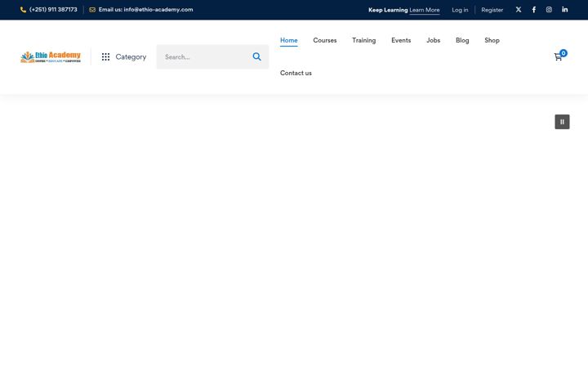The width and height of the screenshot is (588, 368).
Task: Open the Training menu item
Action: pos(363,40)
